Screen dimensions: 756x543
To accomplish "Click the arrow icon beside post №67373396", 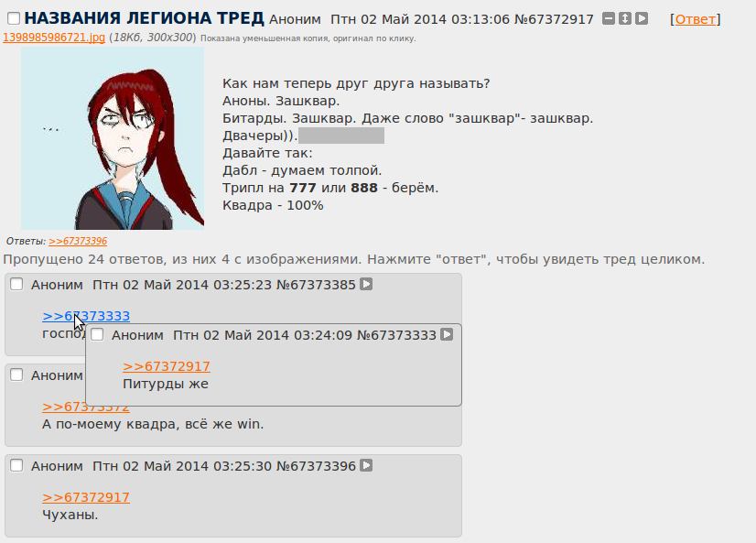I will pyautogui.click(x=366, y=465).
